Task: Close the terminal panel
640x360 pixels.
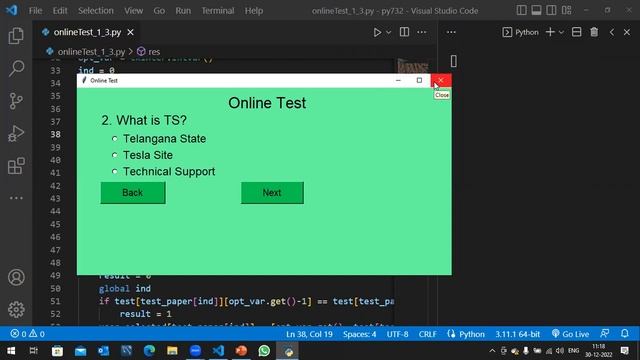Action: (627, 32)
